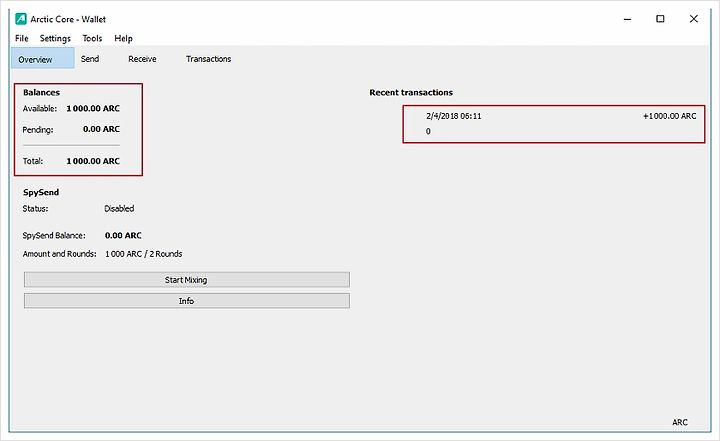
Task: Click the +1 000.00 ARC transaction amount
Action: click(669, 116)
